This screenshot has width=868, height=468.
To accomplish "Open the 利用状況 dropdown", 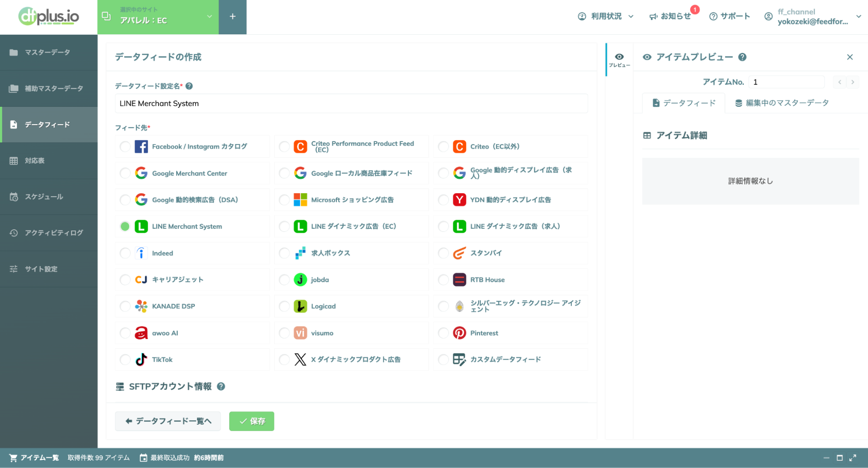I will click(x=606, y=16).
